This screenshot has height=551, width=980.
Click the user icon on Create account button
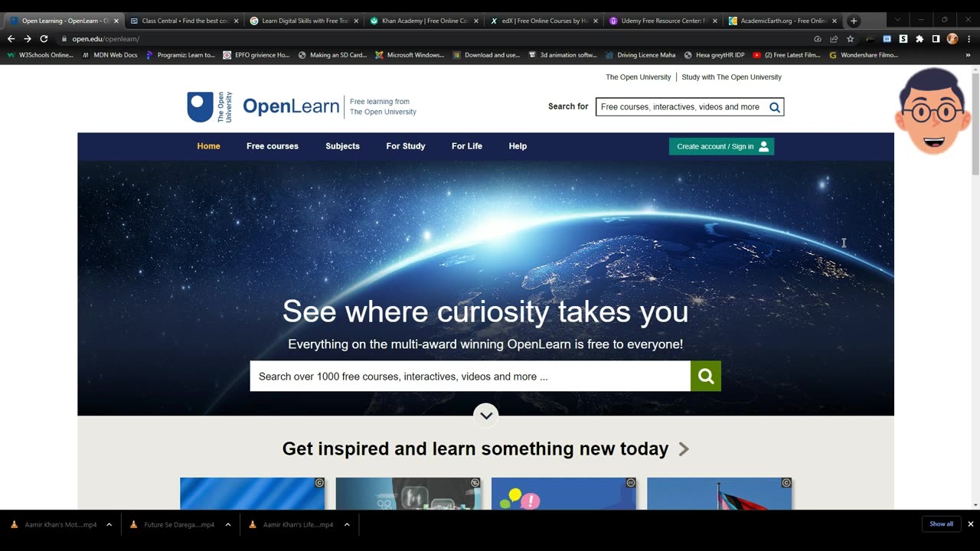pyautogui.click(x=763, y=146)
